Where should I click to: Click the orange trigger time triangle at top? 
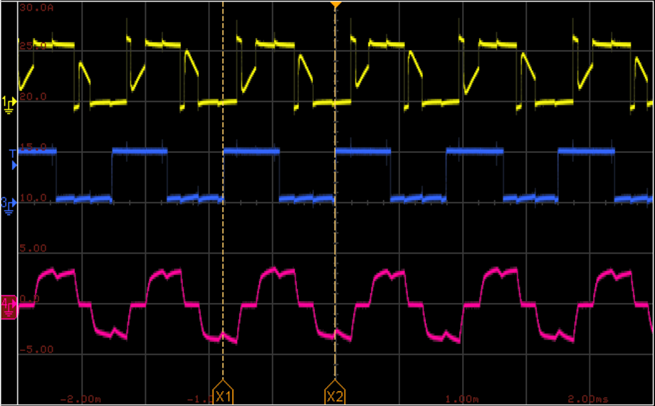click(x=335, y=6)
